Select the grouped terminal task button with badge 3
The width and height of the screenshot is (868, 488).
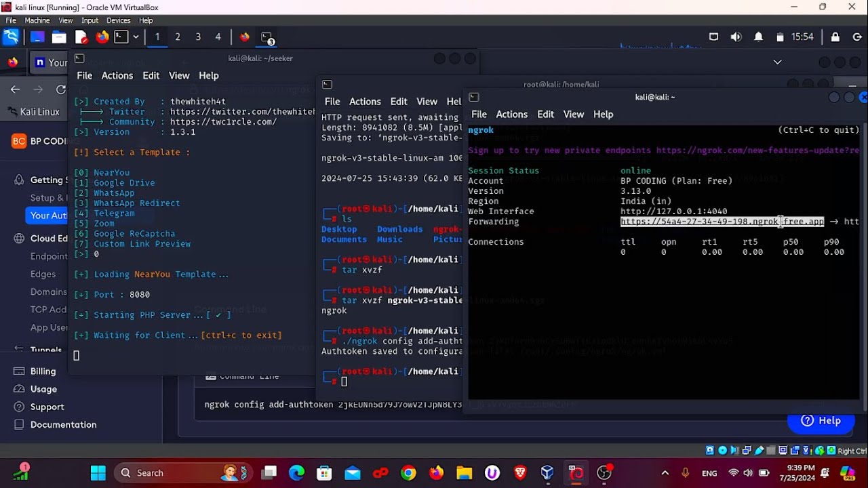point(267,37)
